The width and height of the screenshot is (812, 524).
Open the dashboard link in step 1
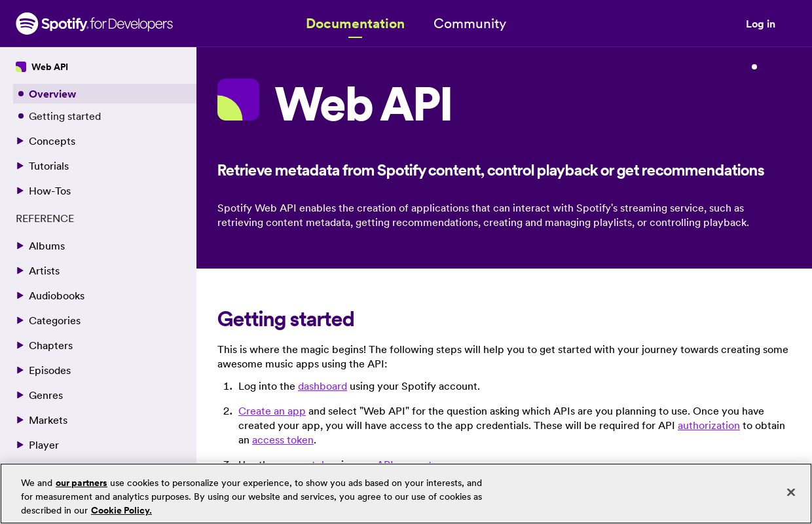click(x=322, y=386)
